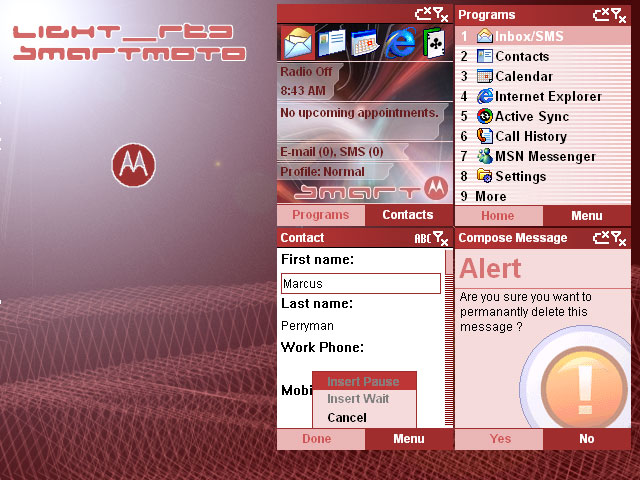Viewport: 640px width, 480px height.
Task: Click the Contacts icon in the Programs list
Action: [484, 56]
